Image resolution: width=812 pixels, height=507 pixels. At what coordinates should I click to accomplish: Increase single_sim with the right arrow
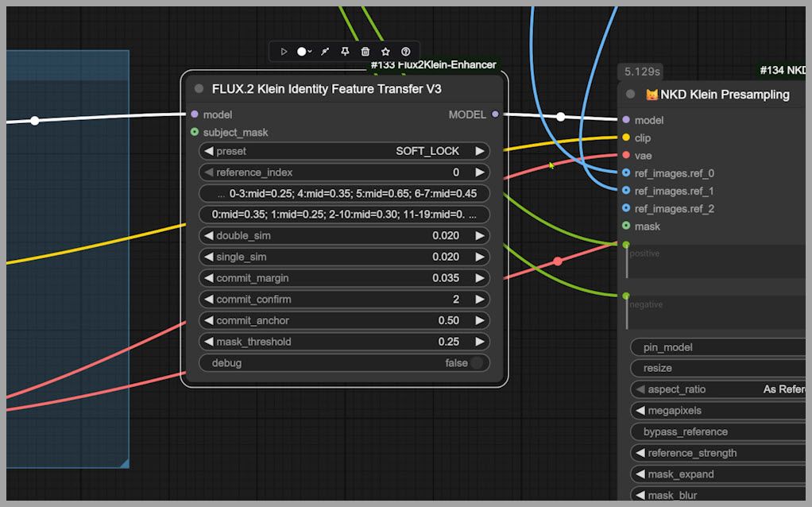(480, 257)
